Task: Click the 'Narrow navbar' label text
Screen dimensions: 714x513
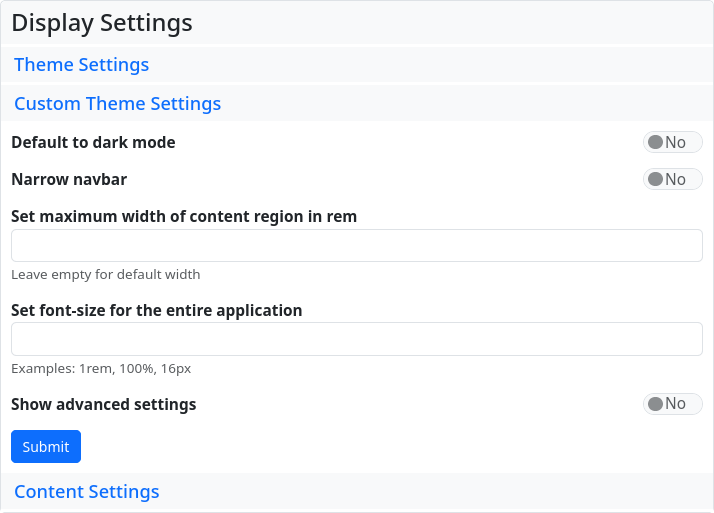Action: point(69,180)
